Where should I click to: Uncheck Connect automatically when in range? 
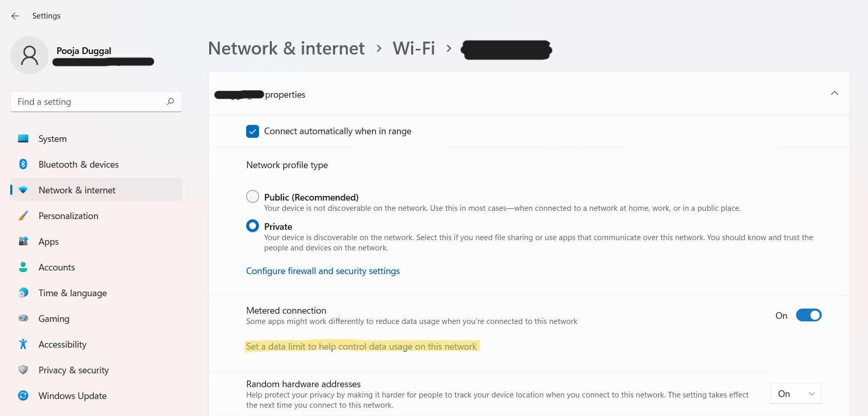[252, 132]
